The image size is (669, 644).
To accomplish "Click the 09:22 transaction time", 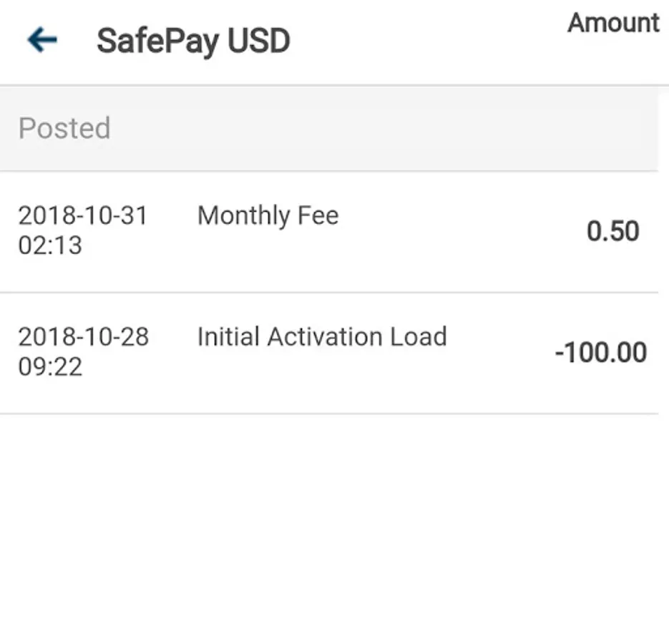I will pyautogui.click(x=50, y=366).
